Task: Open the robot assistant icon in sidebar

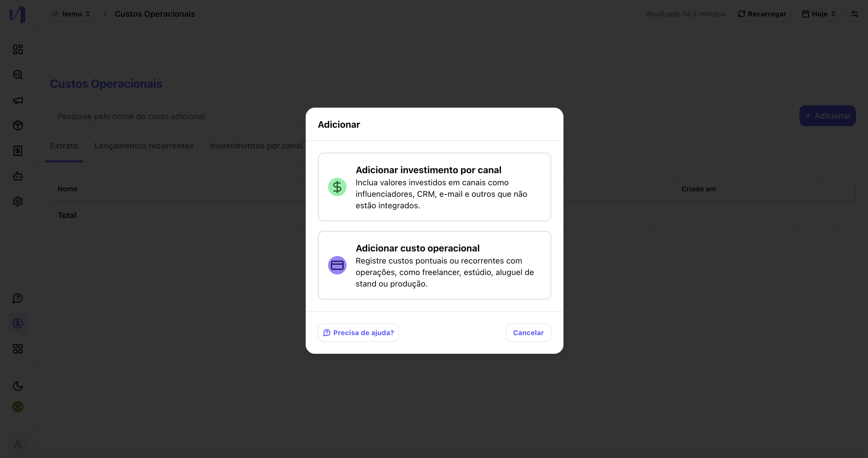Action: [18, 176]
